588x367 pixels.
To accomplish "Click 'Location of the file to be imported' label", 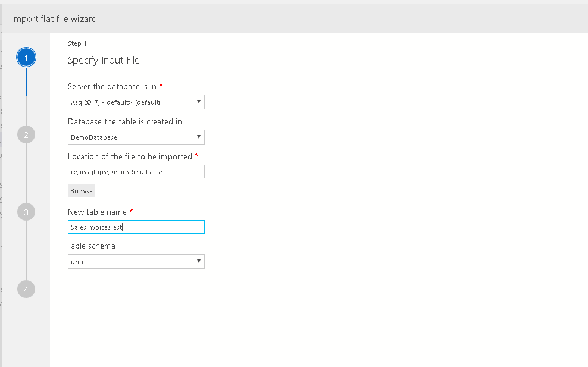I will (x=130, y=156).
